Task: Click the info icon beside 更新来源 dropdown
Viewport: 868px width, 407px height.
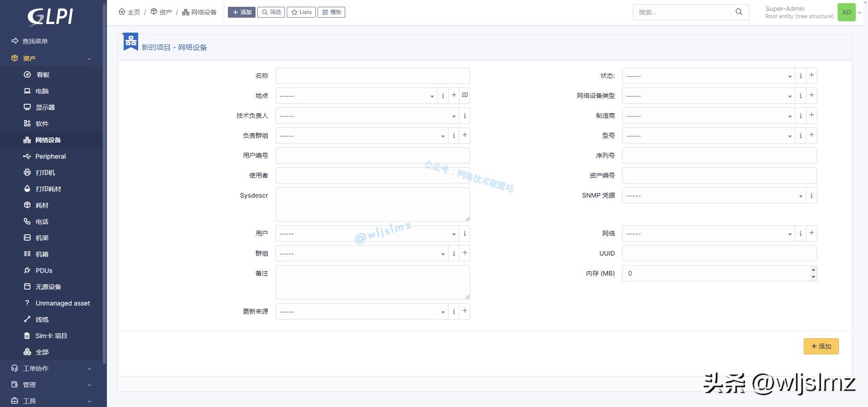Action: 453,311
